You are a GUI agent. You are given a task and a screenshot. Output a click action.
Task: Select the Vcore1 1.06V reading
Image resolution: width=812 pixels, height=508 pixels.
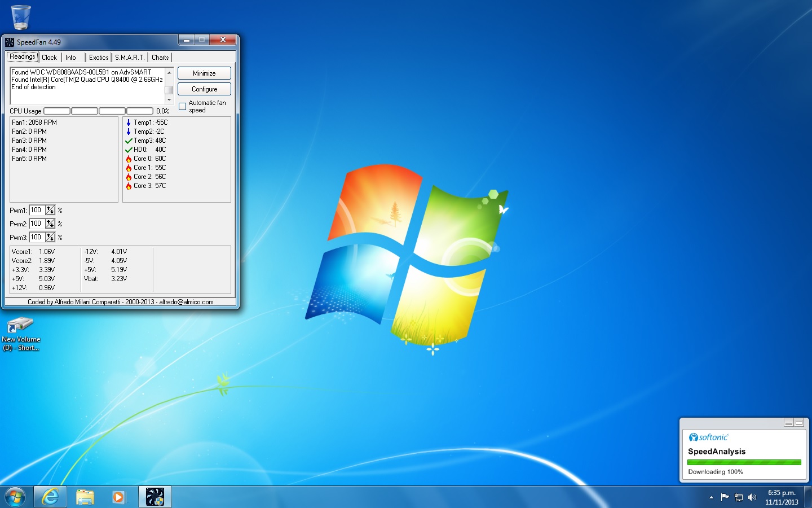tap(33, 252)
